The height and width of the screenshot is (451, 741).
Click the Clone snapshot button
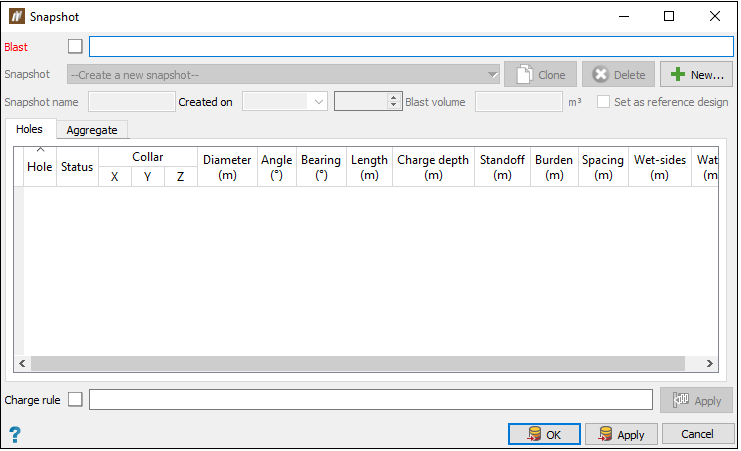click(540, 74)
